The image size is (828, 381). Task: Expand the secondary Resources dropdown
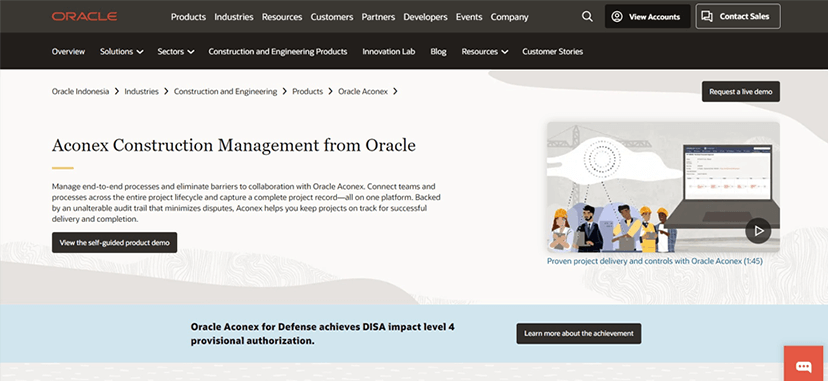click(485, 52)
